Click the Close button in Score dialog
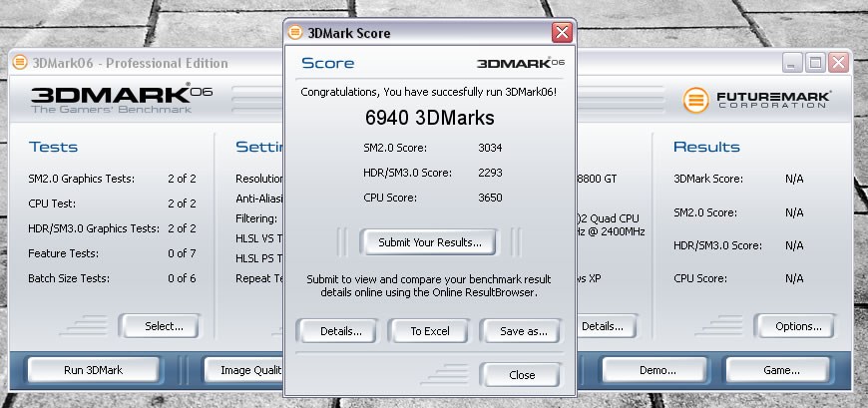868x408 pixels. tap(522, 375)
